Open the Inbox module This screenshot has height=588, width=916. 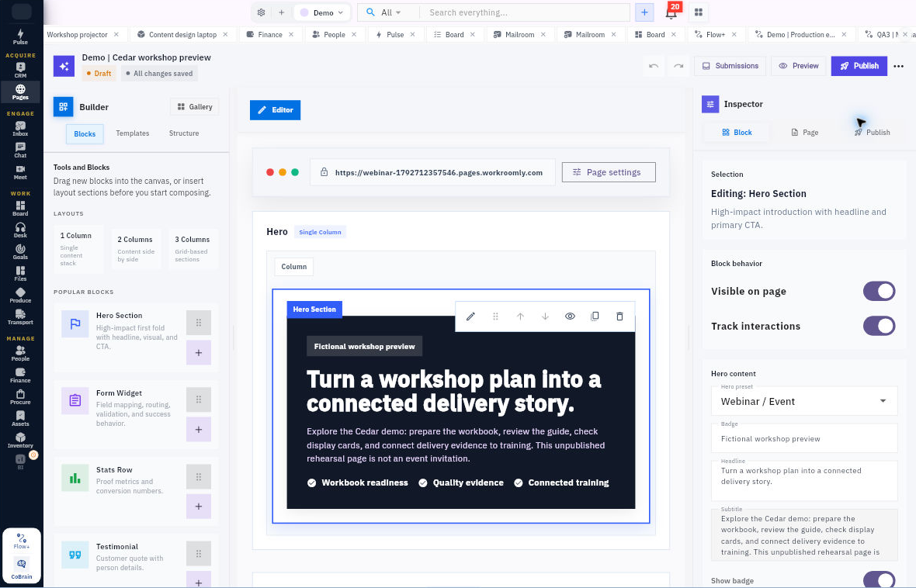tap(20, 129)
